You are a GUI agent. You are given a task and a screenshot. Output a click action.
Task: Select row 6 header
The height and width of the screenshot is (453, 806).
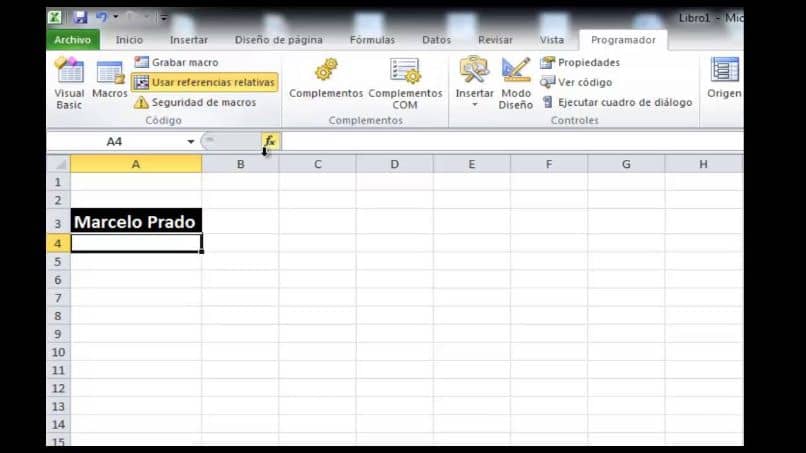[x=58, y=280]
